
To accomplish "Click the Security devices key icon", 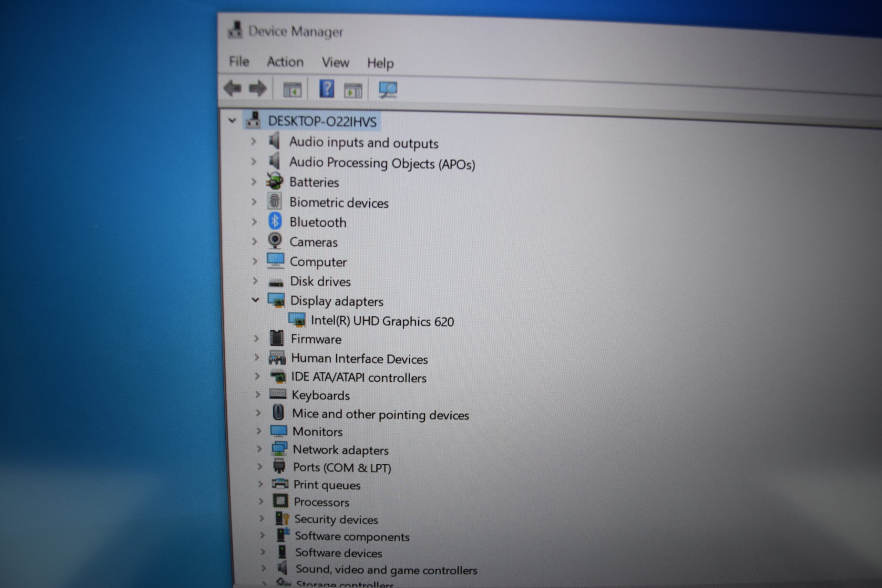I will point(282,518).
